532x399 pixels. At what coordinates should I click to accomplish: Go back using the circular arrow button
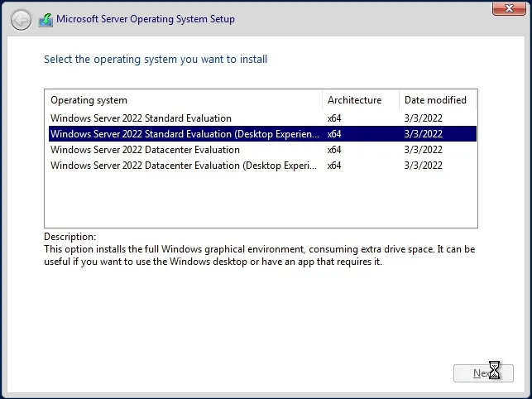pyautogui.click(x=21, y=20)
